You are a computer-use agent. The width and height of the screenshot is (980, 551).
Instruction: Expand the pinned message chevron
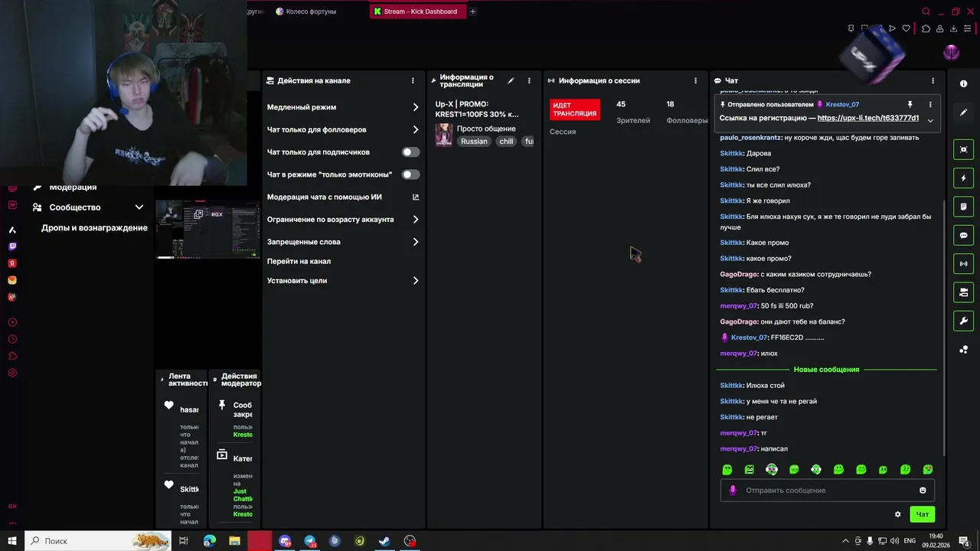[930, 120]
